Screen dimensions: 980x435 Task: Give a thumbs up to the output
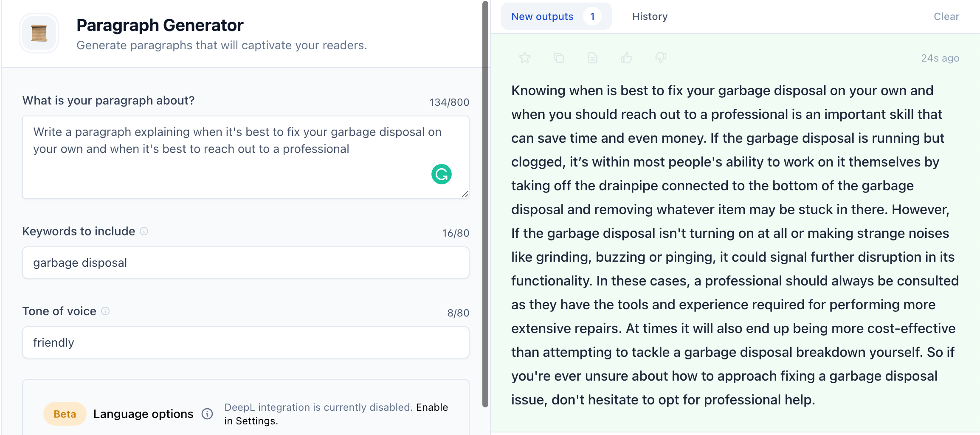[x=627, y=58]
